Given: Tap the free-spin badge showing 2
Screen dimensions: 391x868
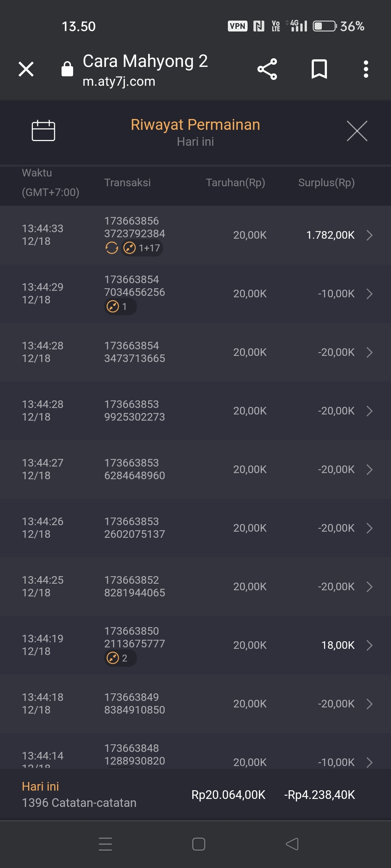Looking at the screenshot, I should point(120,658).
